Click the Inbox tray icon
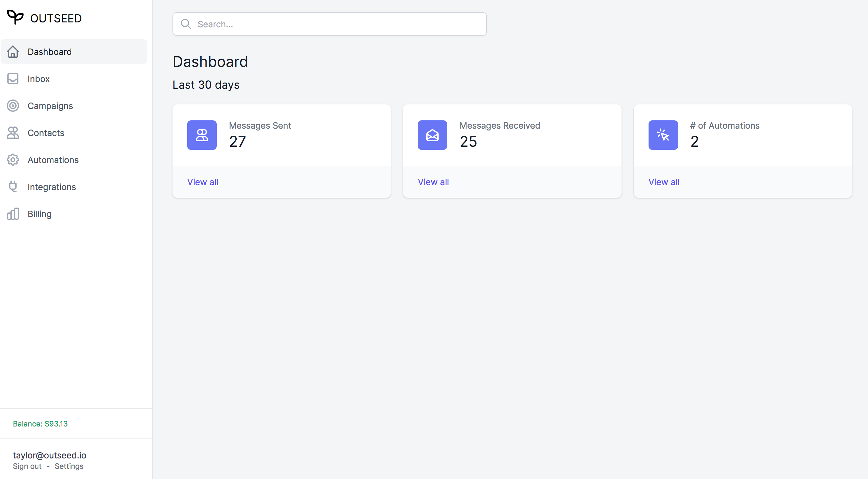 (x=13, y=79)
